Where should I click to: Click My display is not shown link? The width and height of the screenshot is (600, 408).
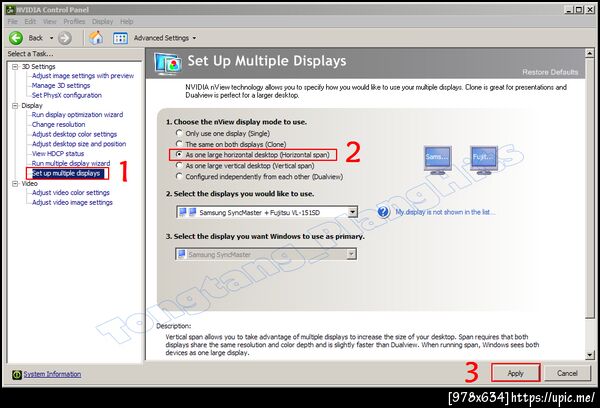coord(445,212)
